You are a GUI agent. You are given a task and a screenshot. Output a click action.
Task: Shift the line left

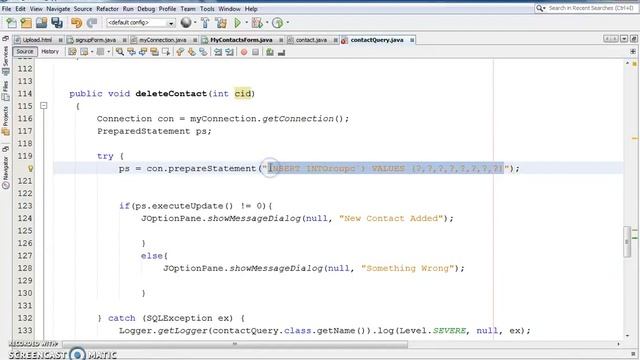[x=218, y=52]
